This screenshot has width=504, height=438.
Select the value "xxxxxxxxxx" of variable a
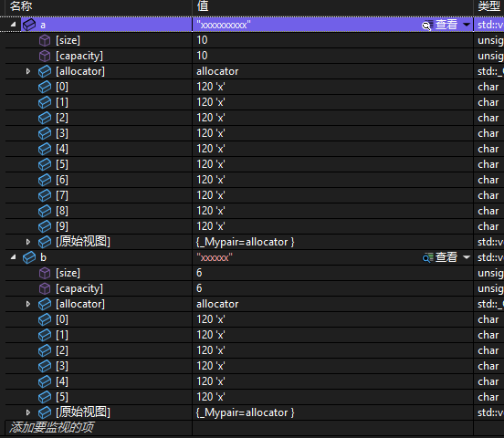[x=224, y=25]
